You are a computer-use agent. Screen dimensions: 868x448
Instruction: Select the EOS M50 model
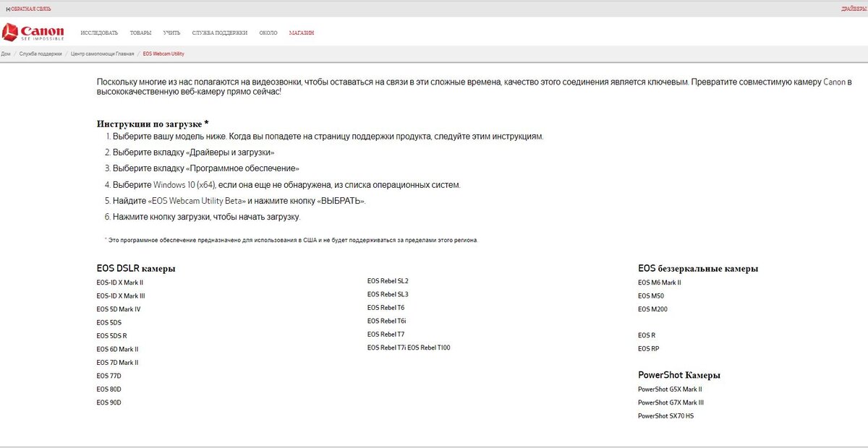click(651, 296)
